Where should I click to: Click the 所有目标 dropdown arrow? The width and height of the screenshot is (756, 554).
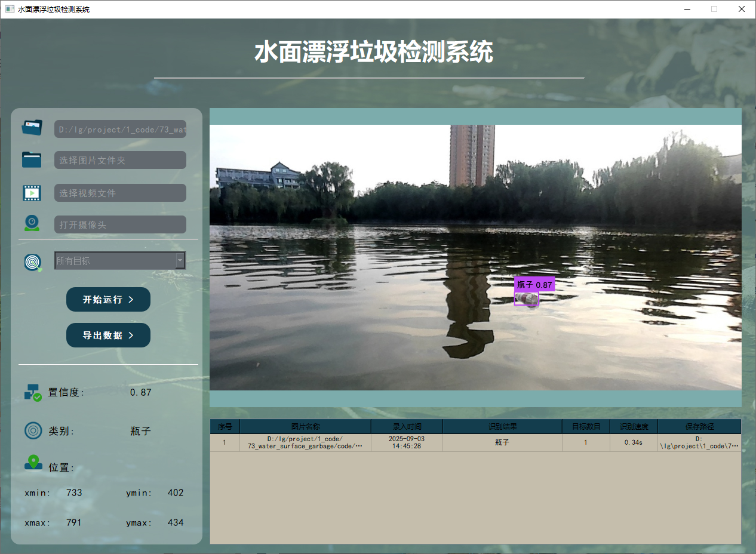point(180,260)
